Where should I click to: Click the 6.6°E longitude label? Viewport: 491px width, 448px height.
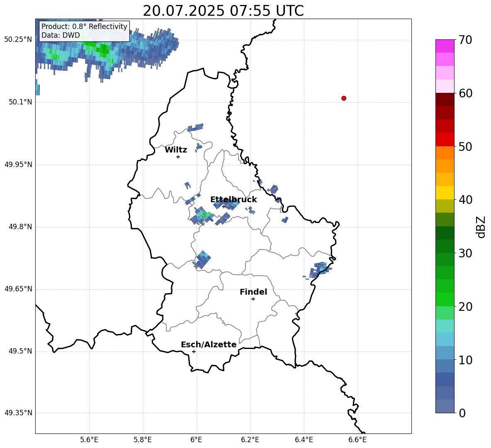(x=357, y=440)
